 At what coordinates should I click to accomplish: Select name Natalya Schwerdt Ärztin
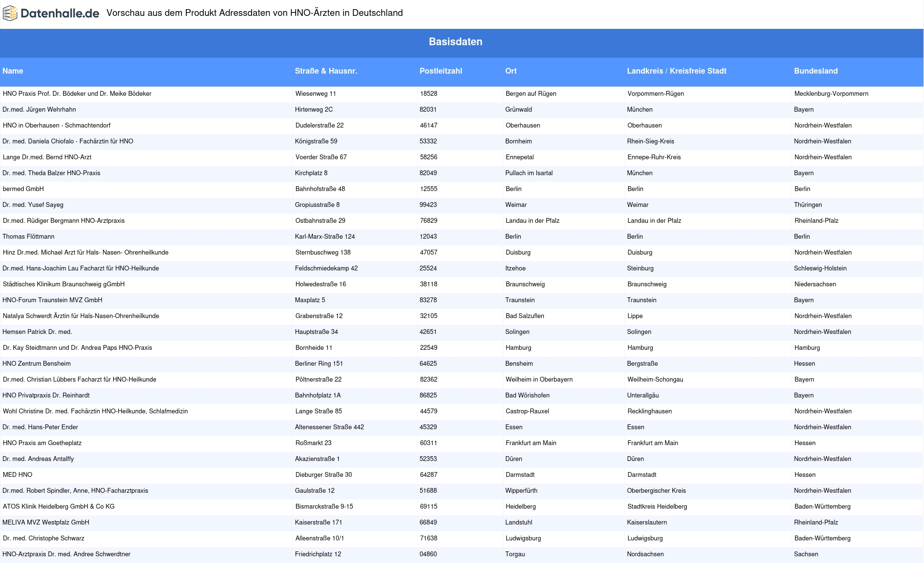81,316
